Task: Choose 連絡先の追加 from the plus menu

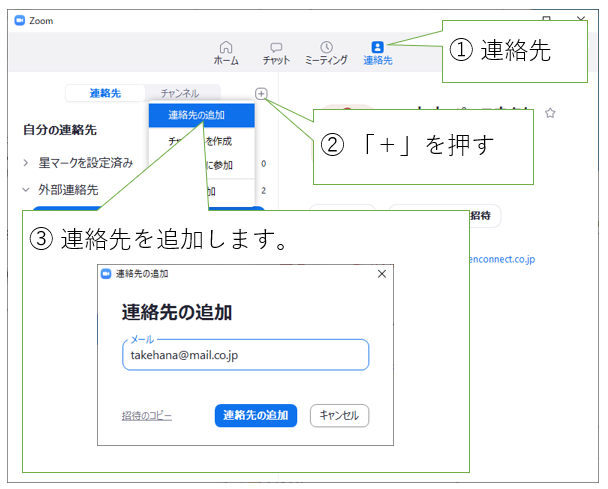Action: pos(202,115)
